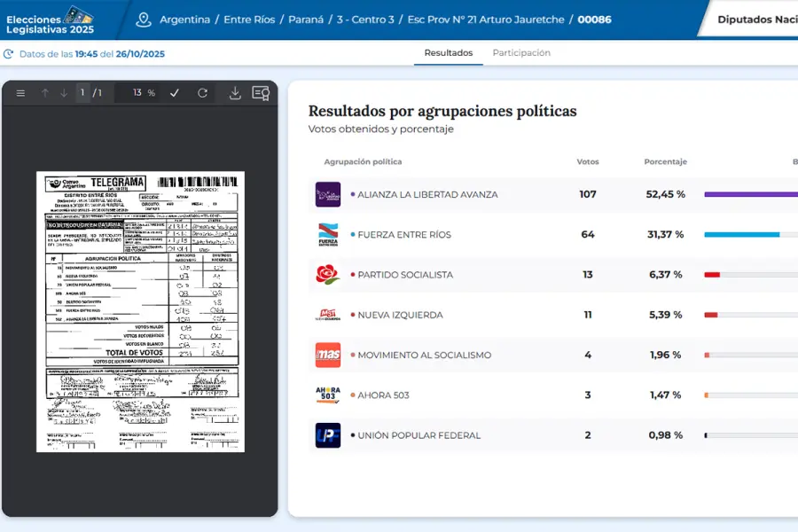Rotate the telegram document

pos(202,93)
